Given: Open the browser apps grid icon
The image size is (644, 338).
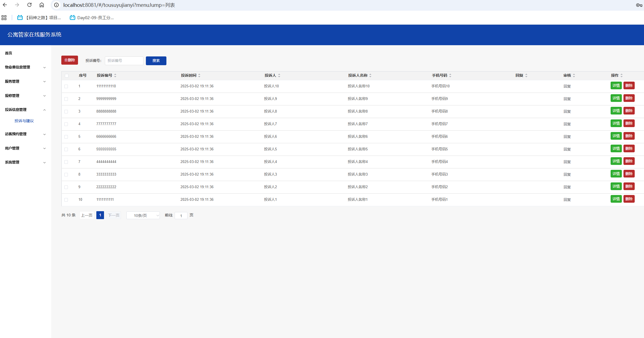Looking at the screenshot, I should click(4, 18).
